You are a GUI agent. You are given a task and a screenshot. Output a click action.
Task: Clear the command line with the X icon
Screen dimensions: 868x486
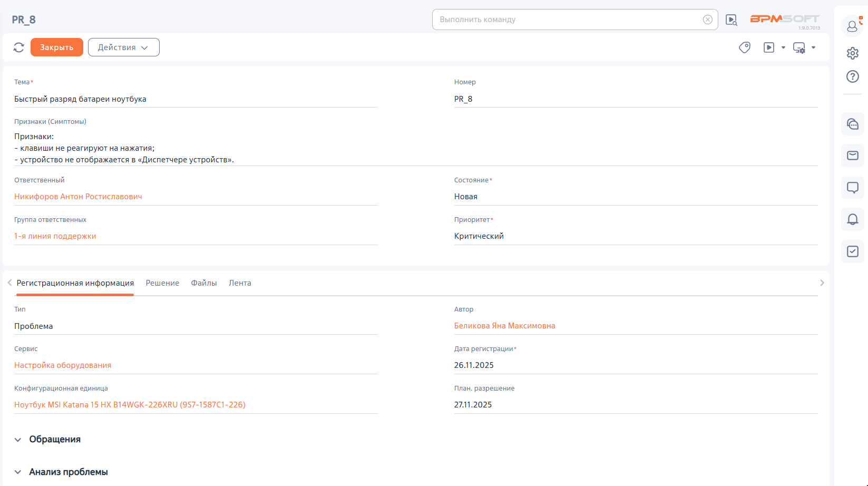[x=707, y=20]
